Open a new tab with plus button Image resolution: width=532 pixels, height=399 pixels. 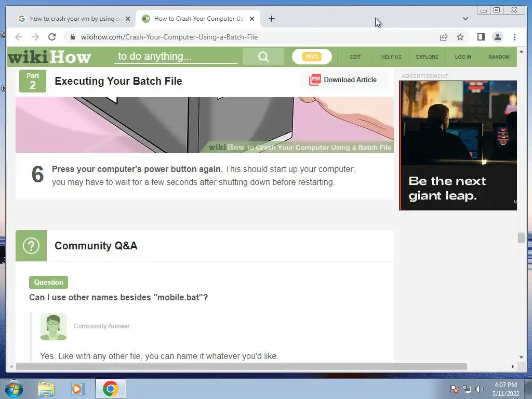pyautogui.click(x=271, y=19)
